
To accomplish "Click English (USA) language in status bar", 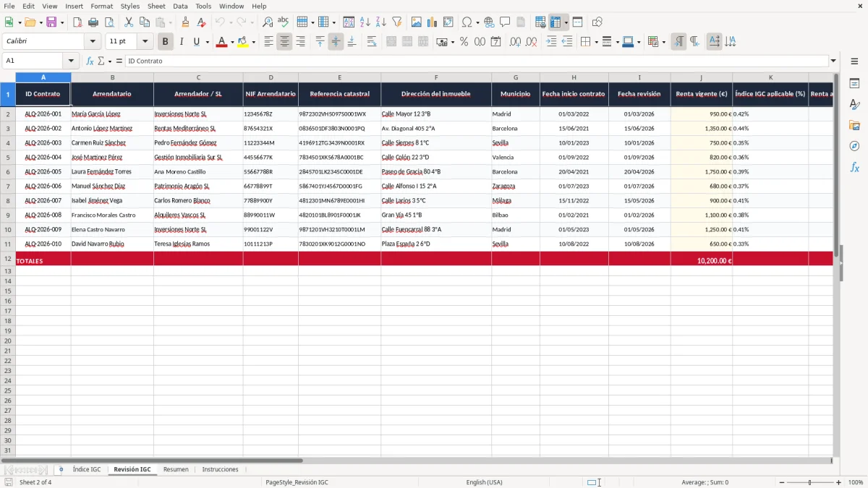I will click(x=484, y=482).
